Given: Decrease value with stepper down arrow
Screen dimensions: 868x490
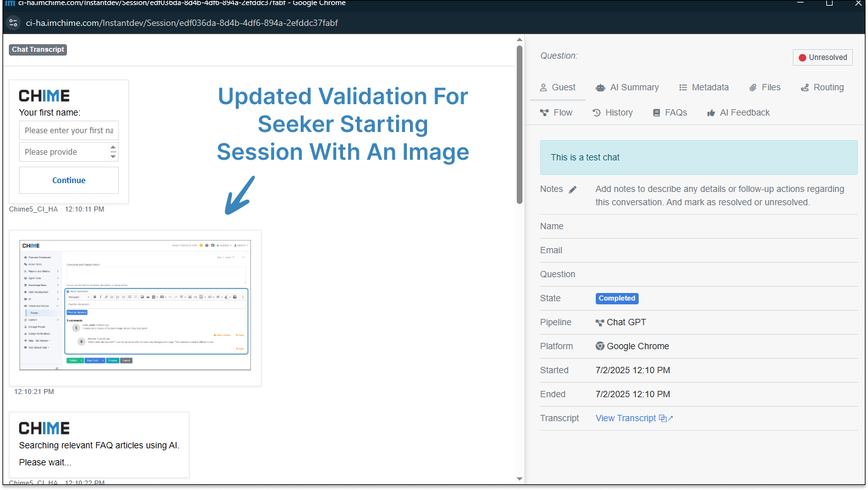Looking at the screenshot, I should [113, 155].
